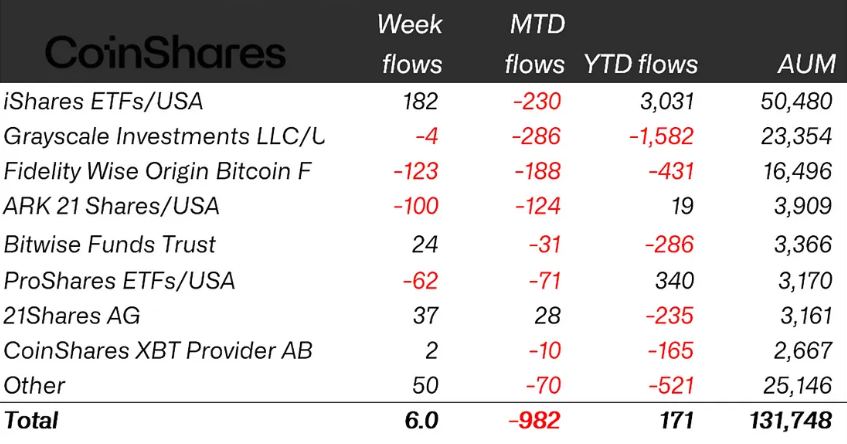Click the ARK 21 Shares/USA label

[112, 207]
